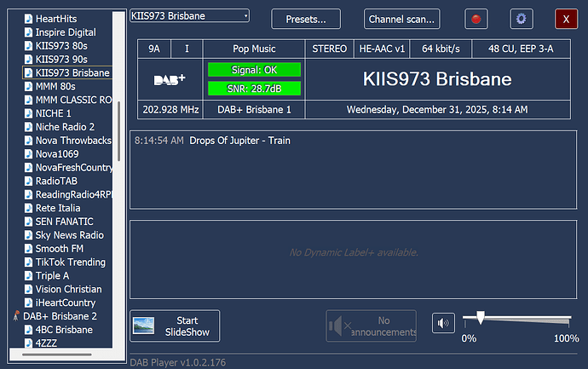The width and height of the screenshot is (588, 369).
Task: Mute audio with the speaker icon button
Action: pos(443,323)
